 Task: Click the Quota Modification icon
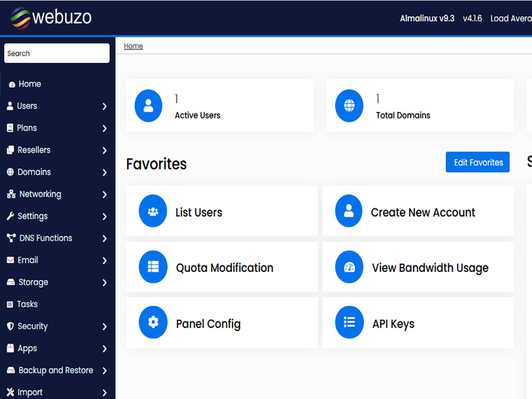coord(153,267)
